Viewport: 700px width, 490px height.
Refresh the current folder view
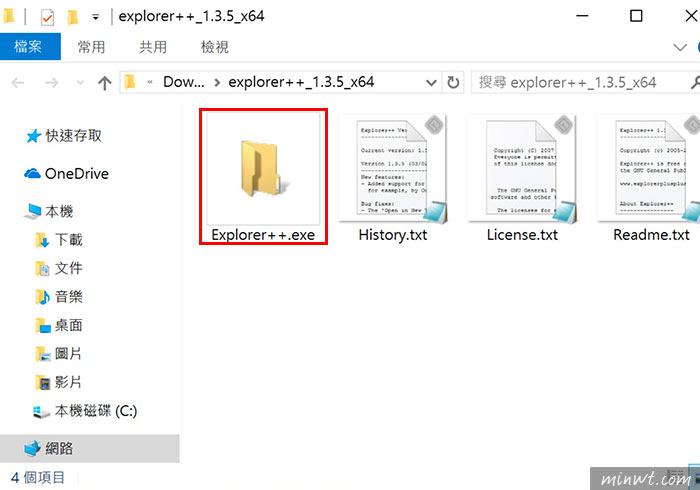pos(453,83)
